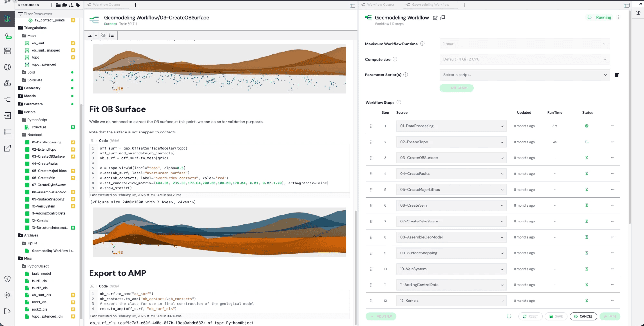Open the 03-CreateOBSurface step source dropdown

coord(451,158)
